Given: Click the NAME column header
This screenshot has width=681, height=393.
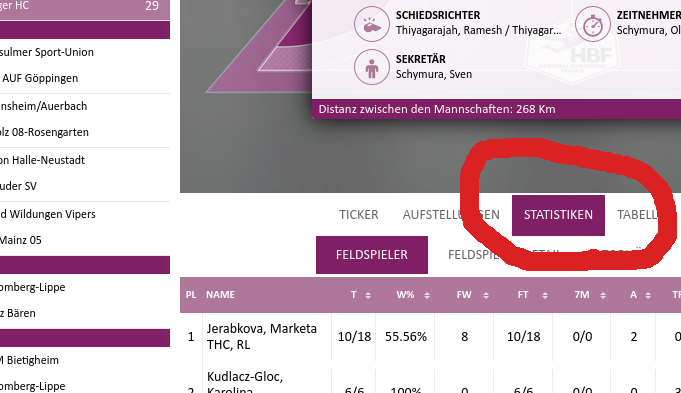Looking at the screenshot, I should [x=220, y=295].
